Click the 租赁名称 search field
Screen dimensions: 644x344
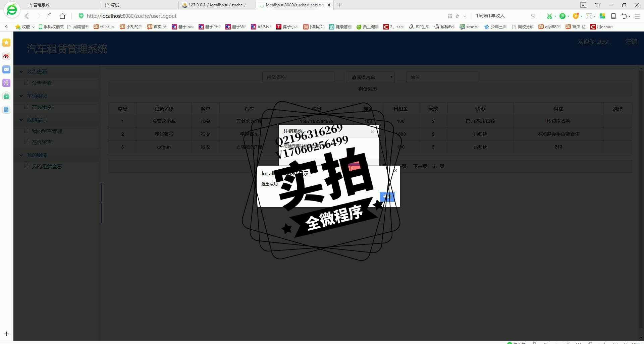point(298,77)
